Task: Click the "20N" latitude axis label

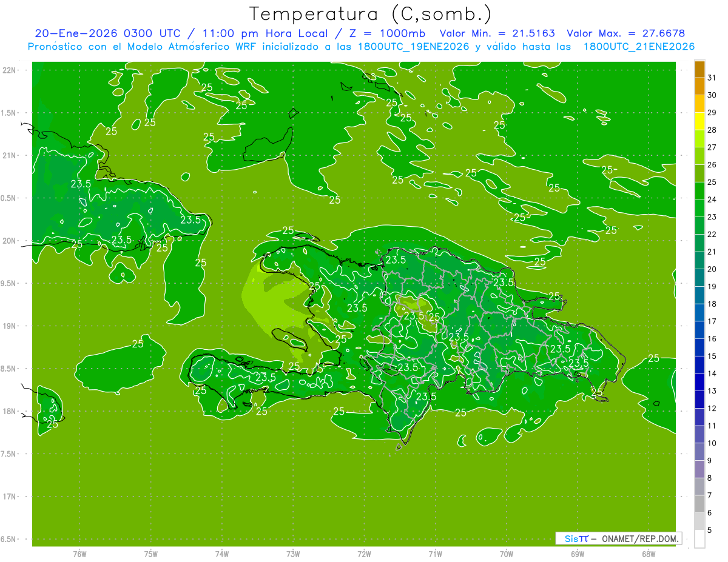Action: coord(8,241)
